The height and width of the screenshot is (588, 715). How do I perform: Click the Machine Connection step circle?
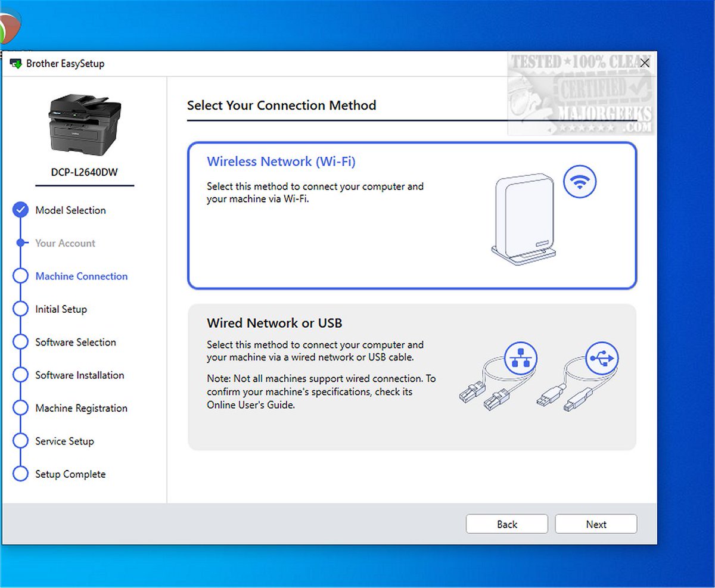pyautogui.click(x=21, y=276)
